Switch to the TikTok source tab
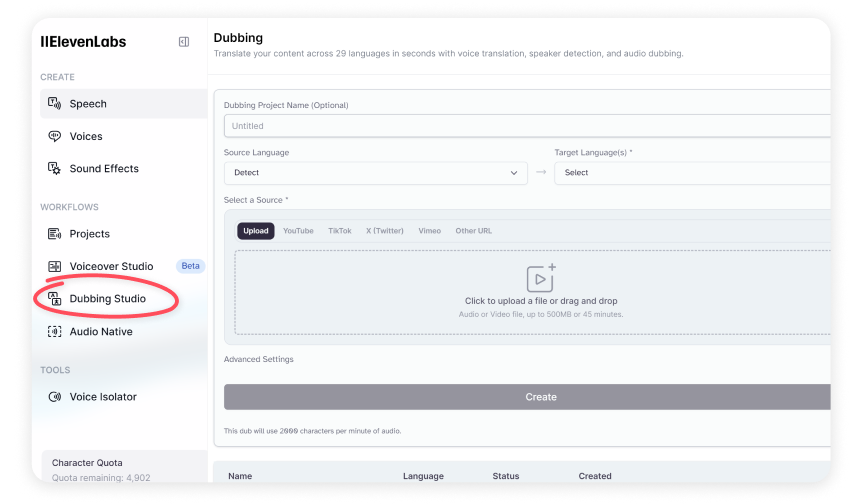This screenshot has height=504, width=863. pos(340,231)
